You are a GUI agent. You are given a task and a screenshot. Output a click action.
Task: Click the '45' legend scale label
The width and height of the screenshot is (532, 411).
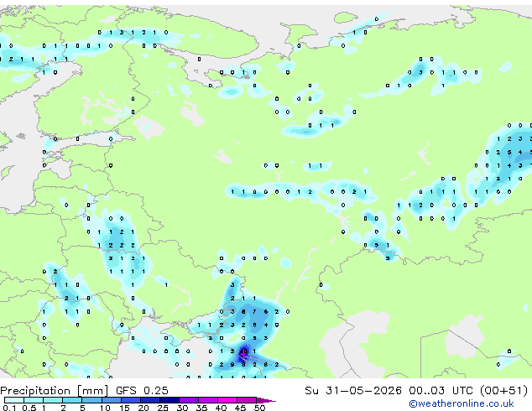pyautogui.click(x=240, y=408)
